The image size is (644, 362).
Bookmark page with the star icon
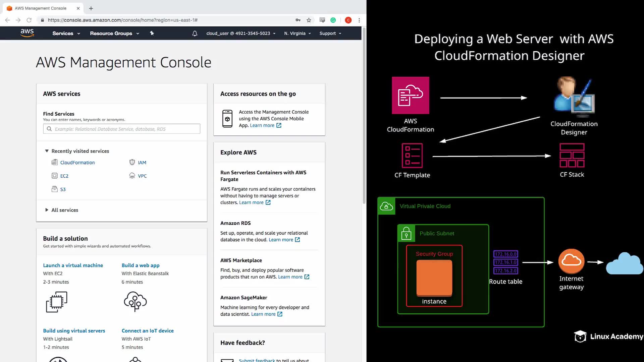click(x=309, y=20)
